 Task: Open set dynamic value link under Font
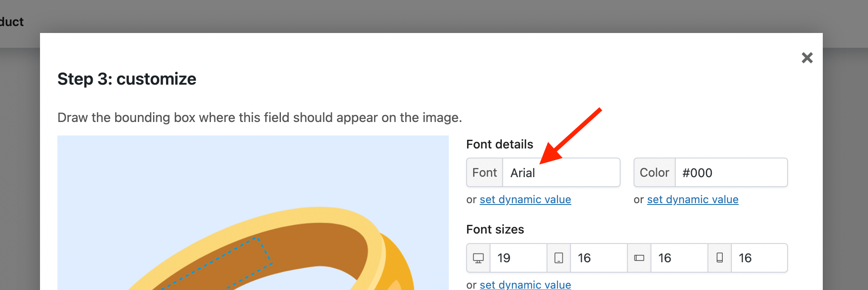525,199
